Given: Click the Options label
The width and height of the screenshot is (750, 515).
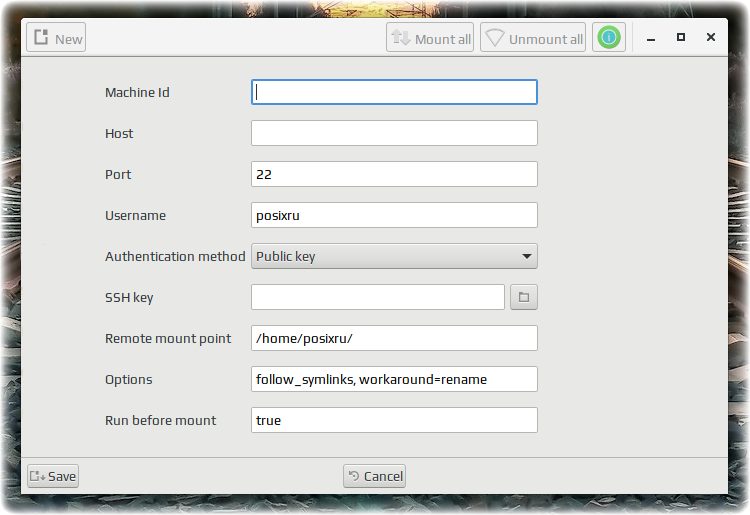Looking at the screenshot, I should (129, 380).
